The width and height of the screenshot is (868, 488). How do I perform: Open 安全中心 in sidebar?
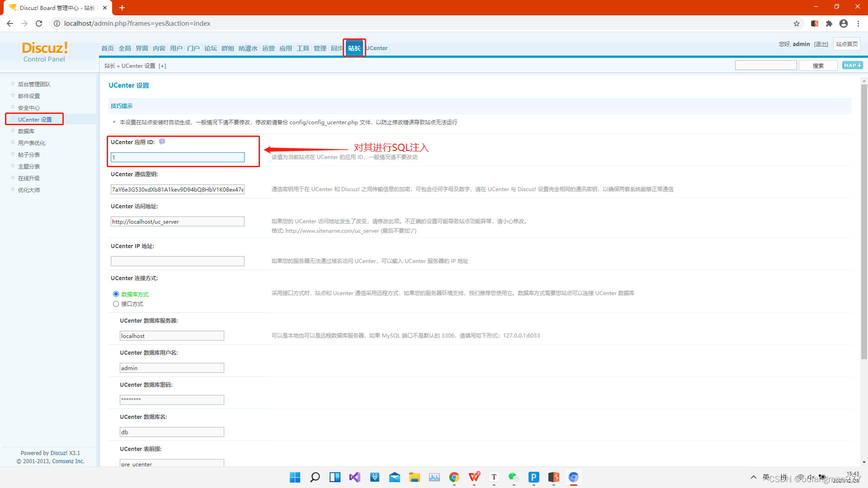pyautogui.click(x=29, y=108)
